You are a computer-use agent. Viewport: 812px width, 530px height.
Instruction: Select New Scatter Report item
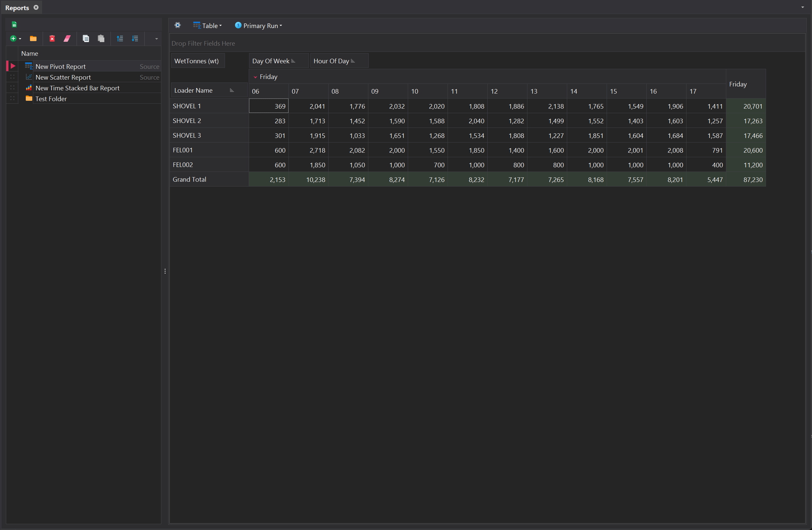coord(63,78)
